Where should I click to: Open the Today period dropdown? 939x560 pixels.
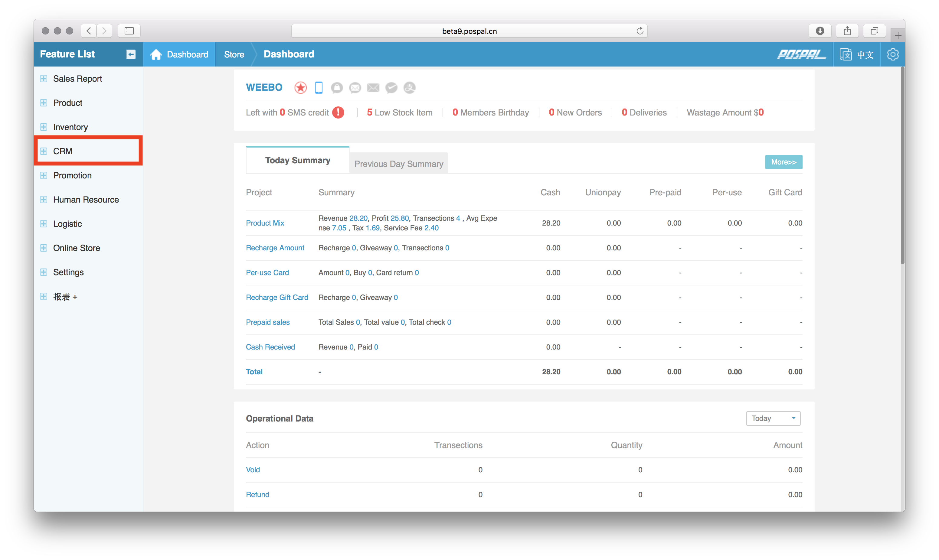tap(773, 418)
